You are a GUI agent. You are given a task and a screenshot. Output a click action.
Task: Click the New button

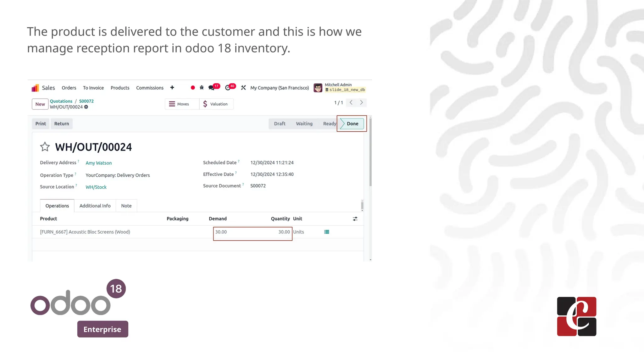pos(40,104)
